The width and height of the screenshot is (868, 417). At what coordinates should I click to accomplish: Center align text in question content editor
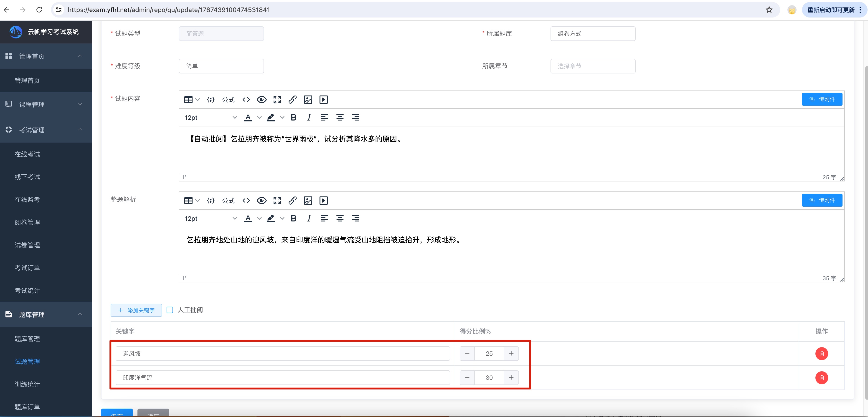[x=340, y=118]
